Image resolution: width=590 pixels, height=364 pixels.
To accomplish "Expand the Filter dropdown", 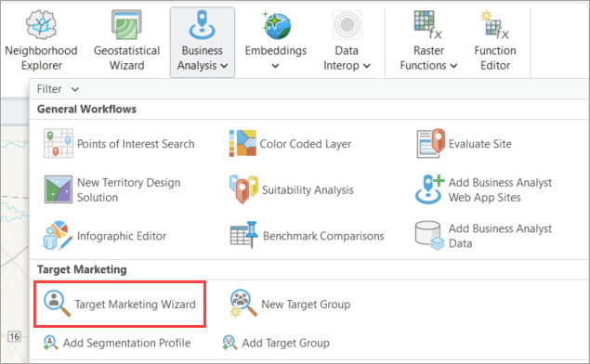I will tap(58, 89).
